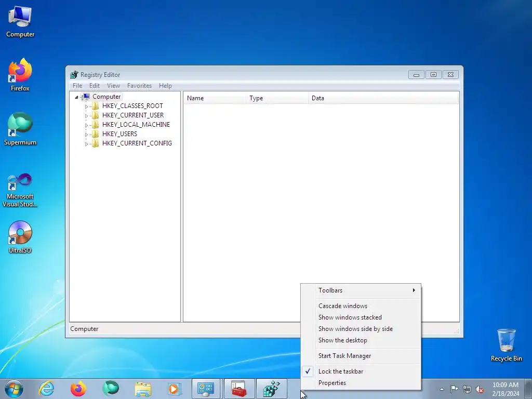Open the Action Center flag tray icon
532x399 pixels.
(454, 389)
